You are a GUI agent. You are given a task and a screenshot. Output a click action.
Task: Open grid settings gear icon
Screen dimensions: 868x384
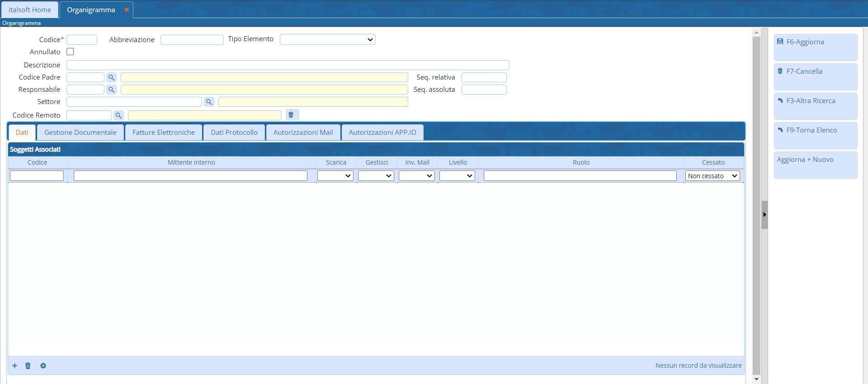(43, 365)
